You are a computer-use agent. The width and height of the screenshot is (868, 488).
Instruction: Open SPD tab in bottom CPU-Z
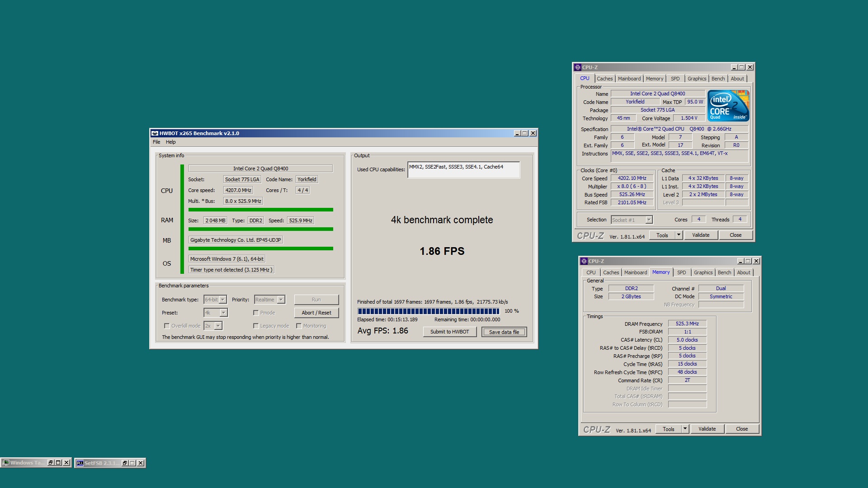click(681, 272)
